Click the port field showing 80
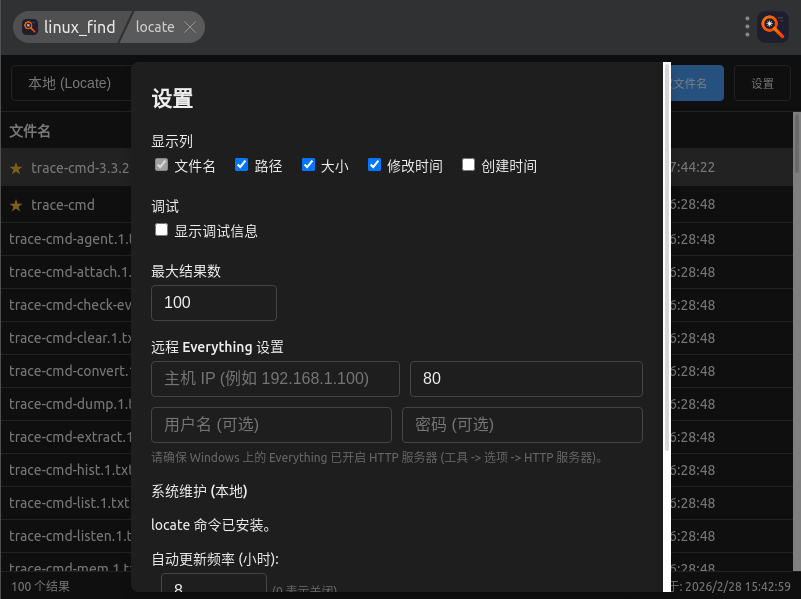Screen dimensions: 801x599 click(526, 379)
